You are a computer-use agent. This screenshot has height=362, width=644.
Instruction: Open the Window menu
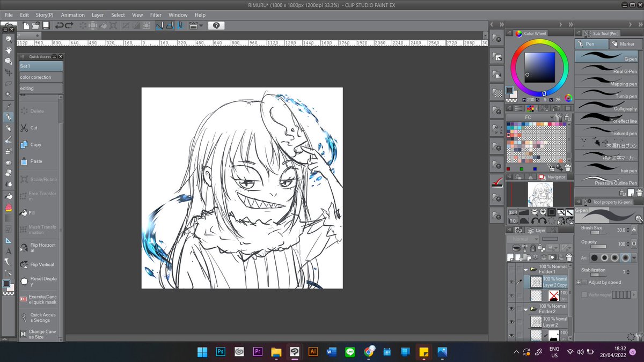pos(178,15)
